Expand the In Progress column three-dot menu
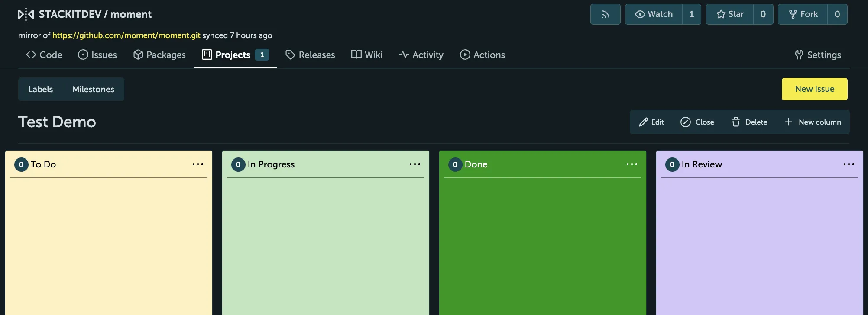This screenshot has height=315, width=868. point(415,164)
